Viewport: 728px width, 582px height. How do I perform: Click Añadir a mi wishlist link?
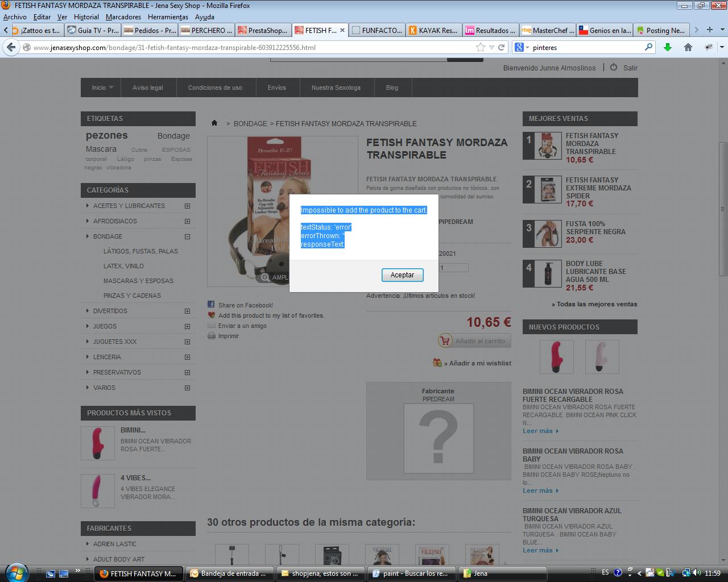(478, 363)
